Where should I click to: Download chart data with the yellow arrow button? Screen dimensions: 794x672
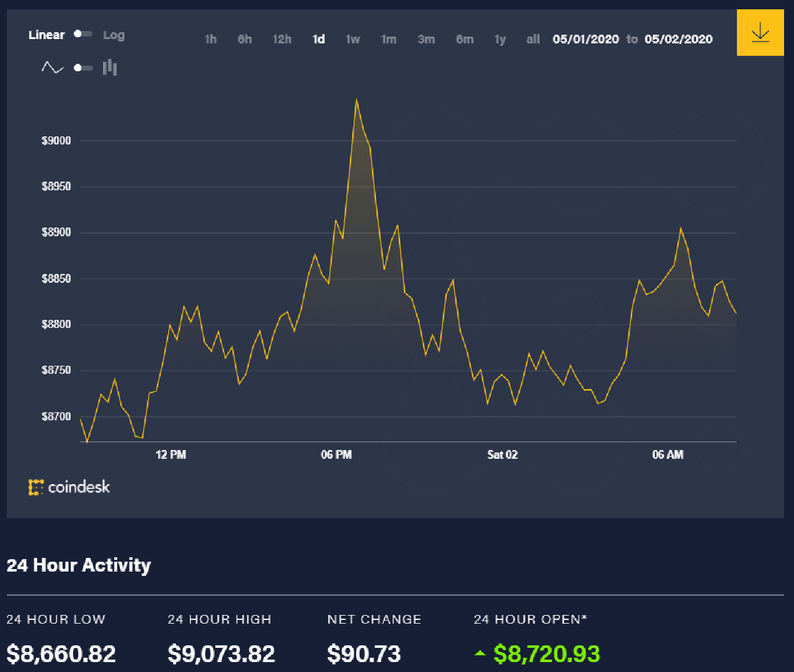pos(760,33)
